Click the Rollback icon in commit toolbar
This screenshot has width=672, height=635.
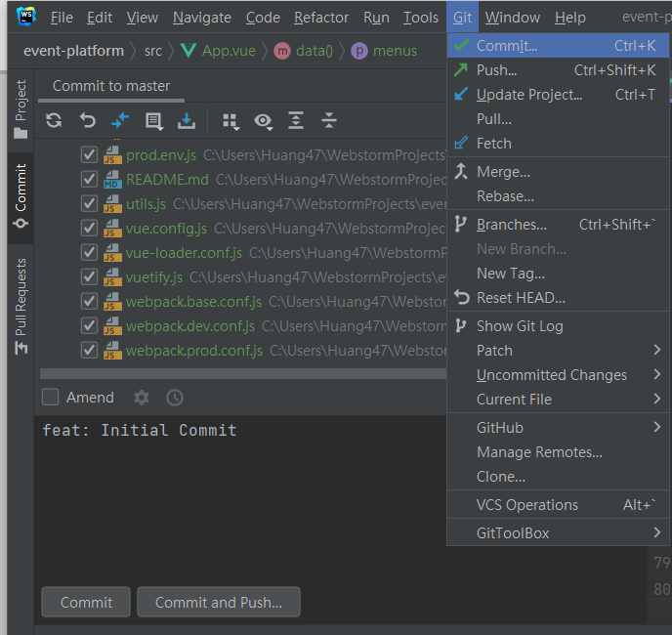coord(88,120)
